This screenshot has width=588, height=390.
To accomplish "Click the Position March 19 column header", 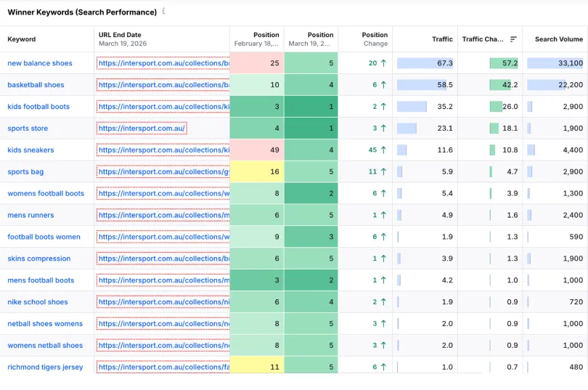I will tap(311, 39).
